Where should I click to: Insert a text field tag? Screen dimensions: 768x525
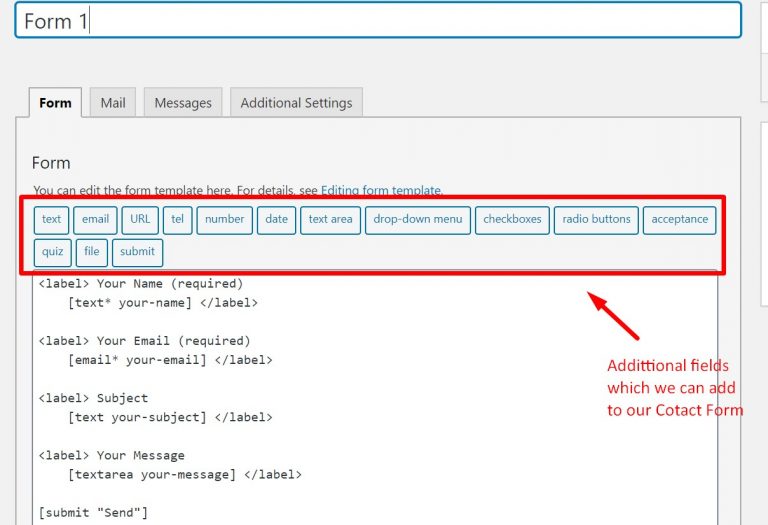point(51,220)
